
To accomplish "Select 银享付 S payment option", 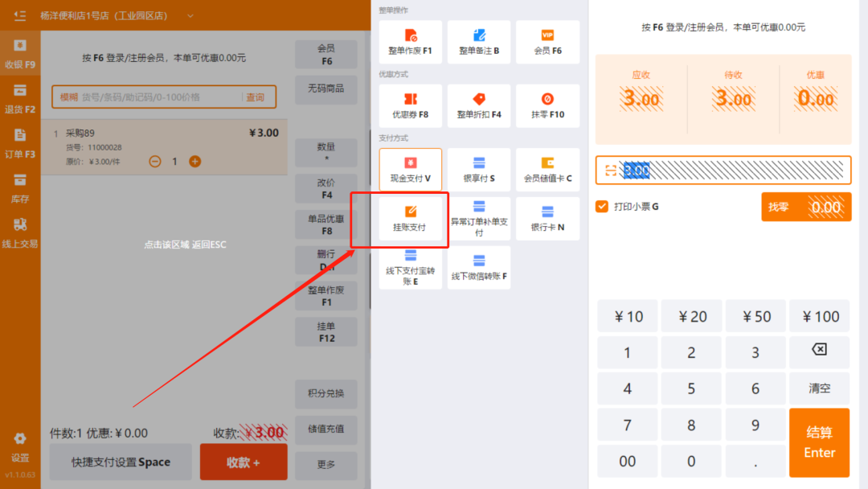I will [x=479, y=169].
